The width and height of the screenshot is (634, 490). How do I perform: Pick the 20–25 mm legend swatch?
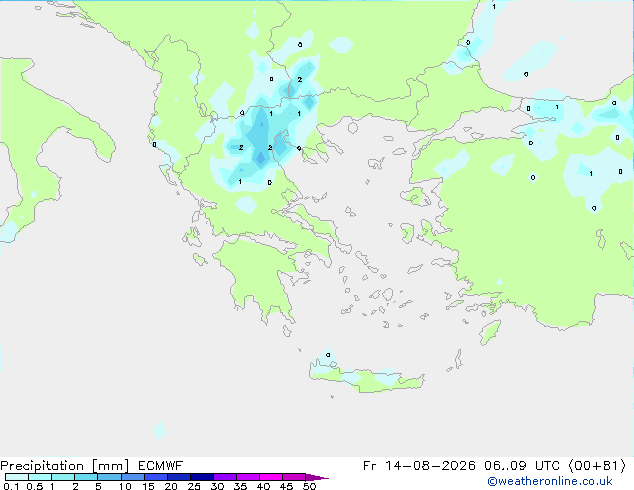tap(179, 477)
